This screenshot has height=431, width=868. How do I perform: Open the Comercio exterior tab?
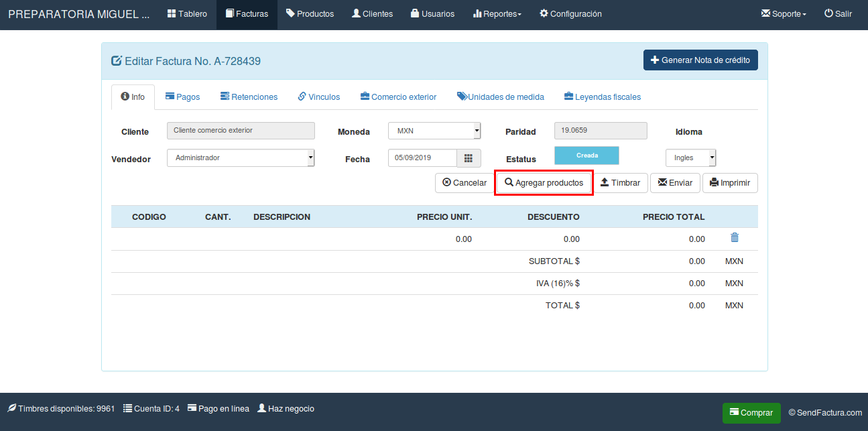tap(398, 97)
